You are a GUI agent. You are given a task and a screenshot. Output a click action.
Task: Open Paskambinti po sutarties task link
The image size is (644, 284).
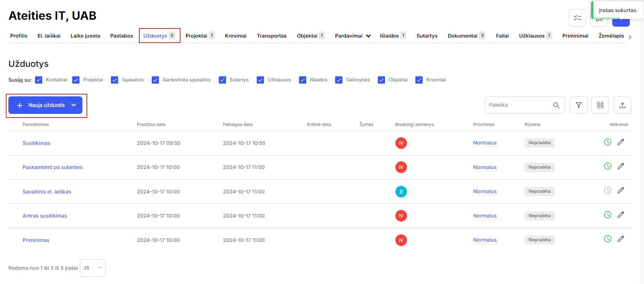tap(53, 167)
